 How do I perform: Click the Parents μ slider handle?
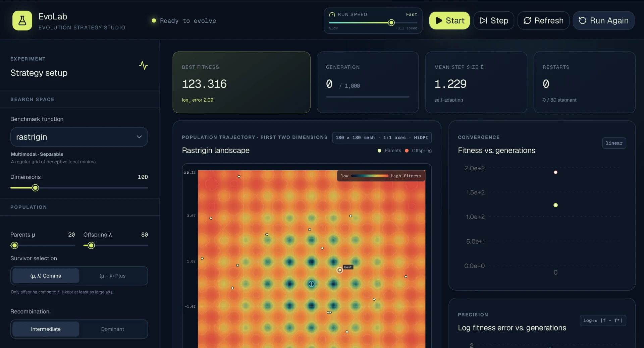click(14, 245)
